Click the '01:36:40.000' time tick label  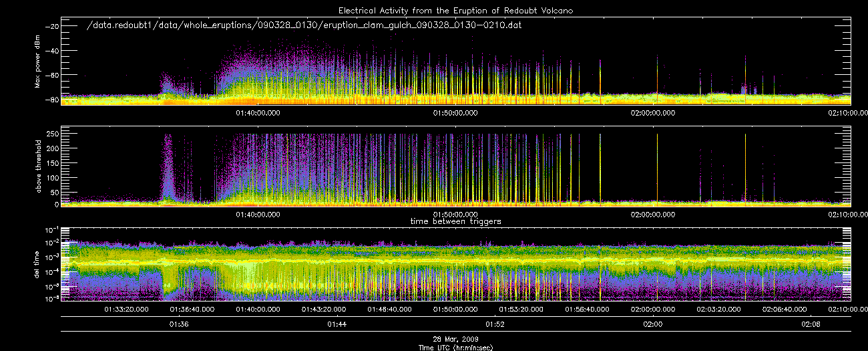pos(192,310)
